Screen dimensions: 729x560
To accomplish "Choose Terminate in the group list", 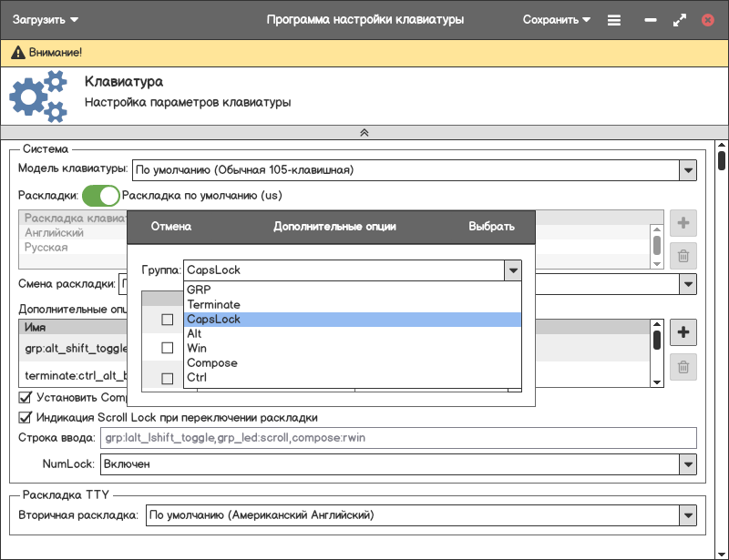I will point(214,305).
